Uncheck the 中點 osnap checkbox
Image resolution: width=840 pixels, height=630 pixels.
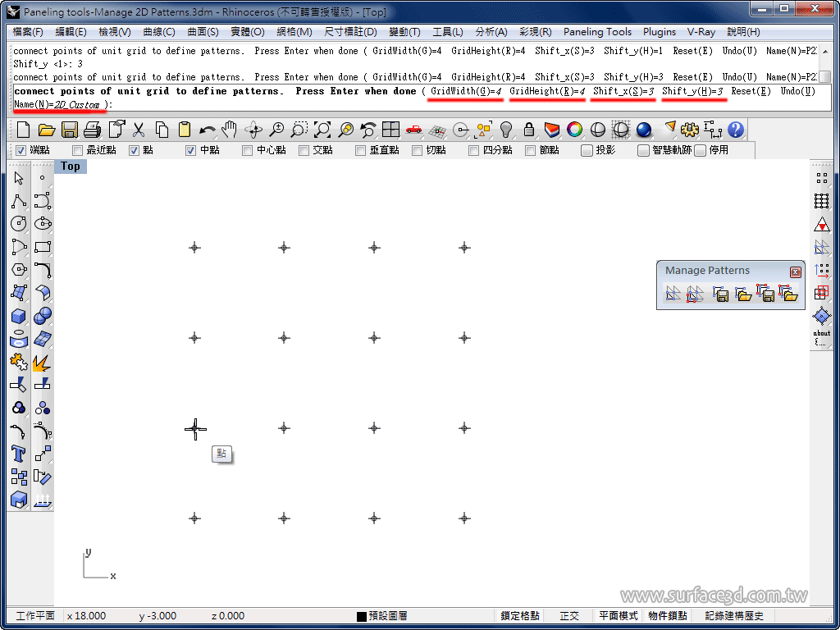click(x=190, y=151)
